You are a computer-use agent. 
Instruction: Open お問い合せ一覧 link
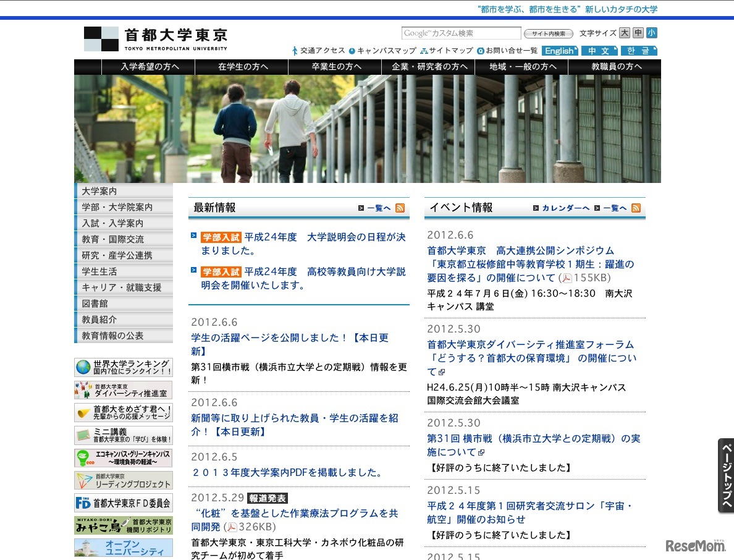click(x=507, y=51)
